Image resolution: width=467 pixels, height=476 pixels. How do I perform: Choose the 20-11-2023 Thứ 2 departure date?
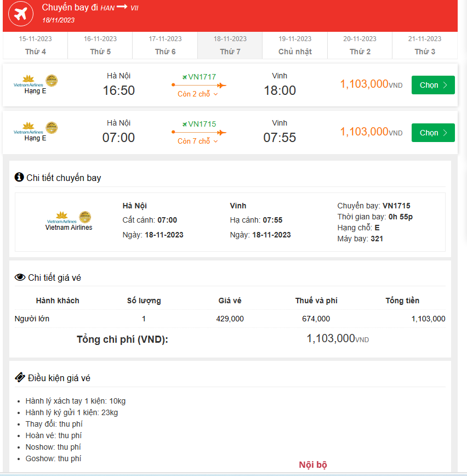(359, 45)
